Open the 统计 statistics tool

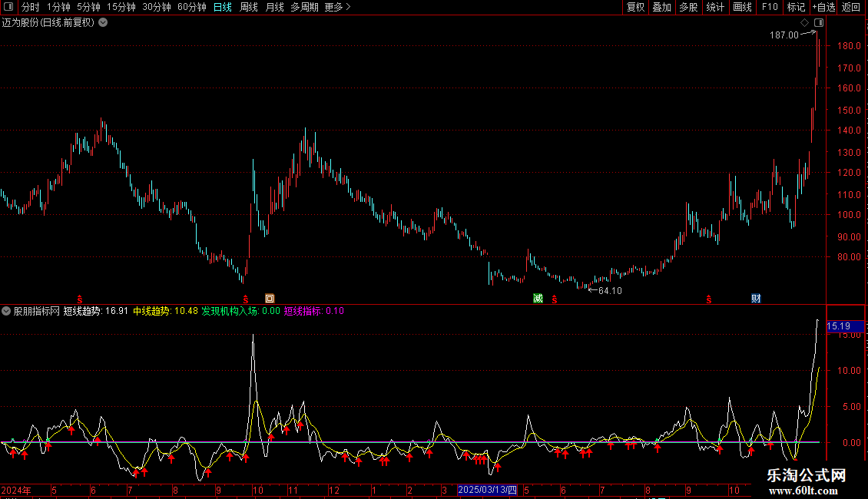coord(715,7)
